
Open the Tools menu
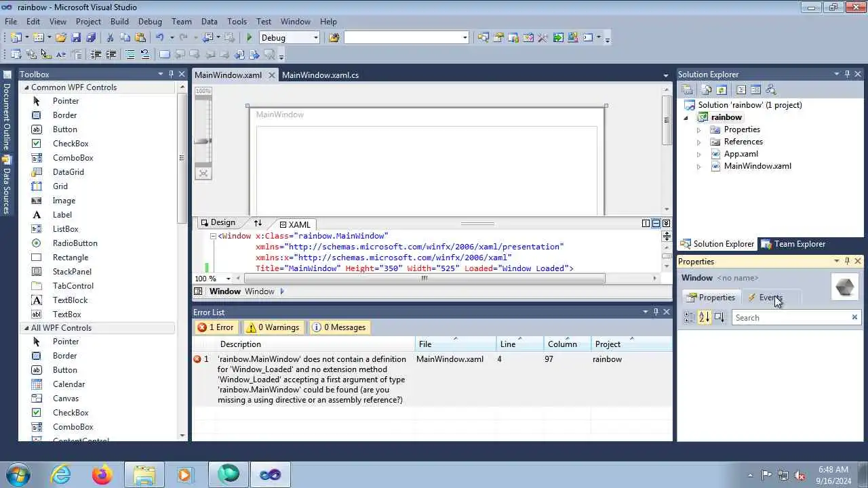coord(237,22)
